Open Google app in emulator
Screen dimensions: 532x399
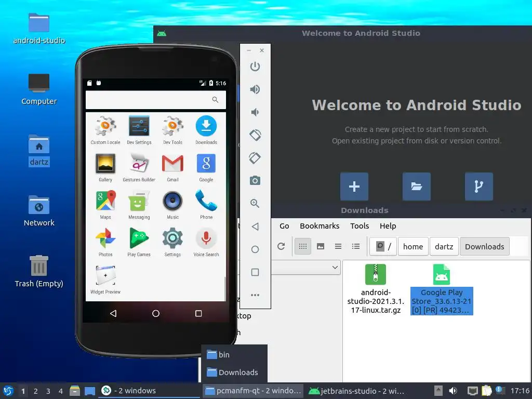click(206, 168)
